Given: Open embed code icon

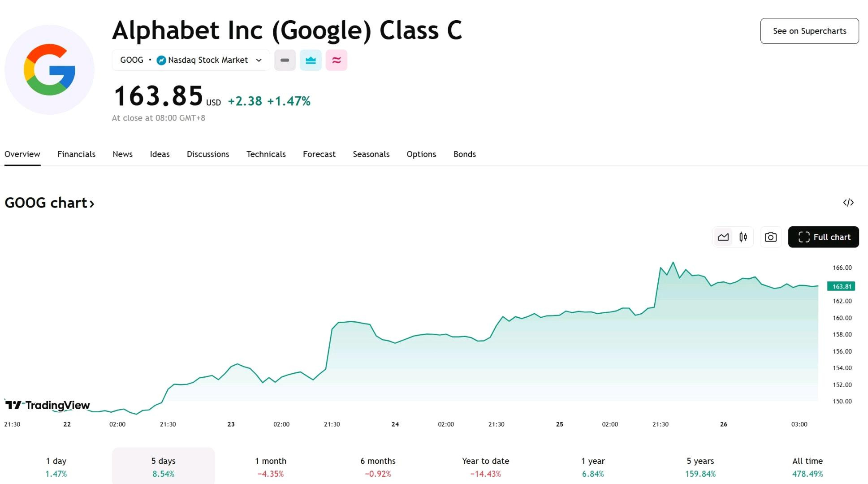Looking at the screenshot, I should coord(848,203).
